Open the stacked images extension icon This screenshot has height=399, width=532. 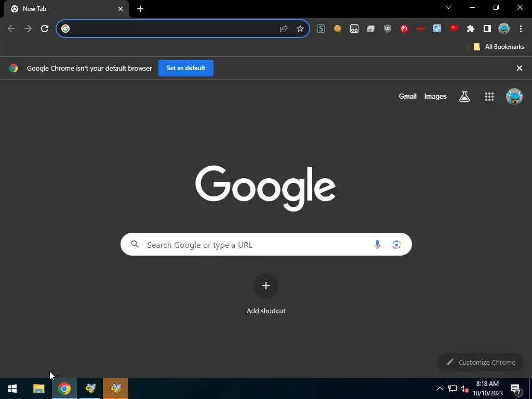pyautogui.click(x=370, y=29)
